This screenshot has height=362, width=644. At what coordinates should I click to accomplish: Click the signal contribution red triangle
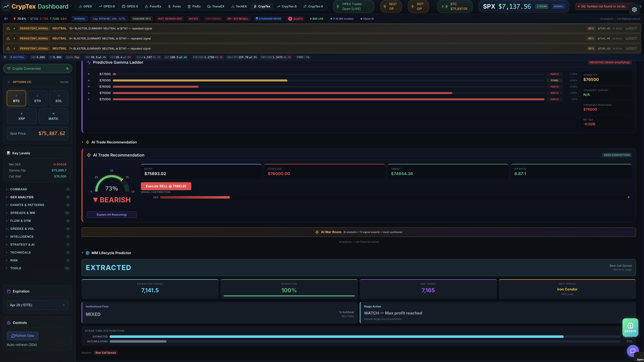(x=629, y=197)
